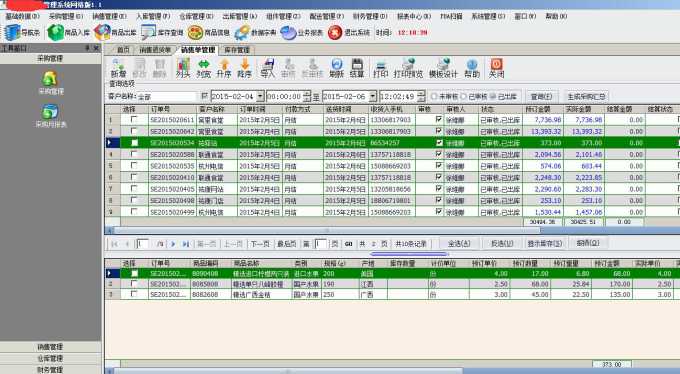The height and width of the screenshot is (374, 680).
Task: Open the 商品信息 product info icon
Action: [x=208, y=33]
